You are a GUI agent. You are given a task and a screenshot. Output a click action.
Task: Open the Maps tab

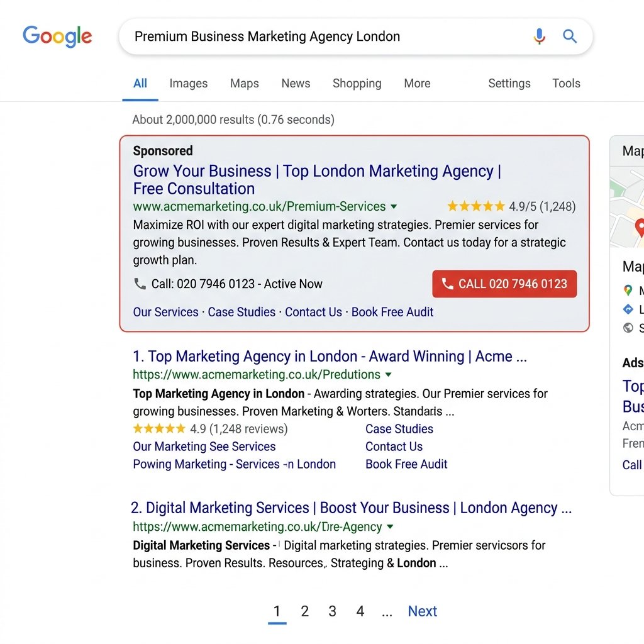(245, 84)
